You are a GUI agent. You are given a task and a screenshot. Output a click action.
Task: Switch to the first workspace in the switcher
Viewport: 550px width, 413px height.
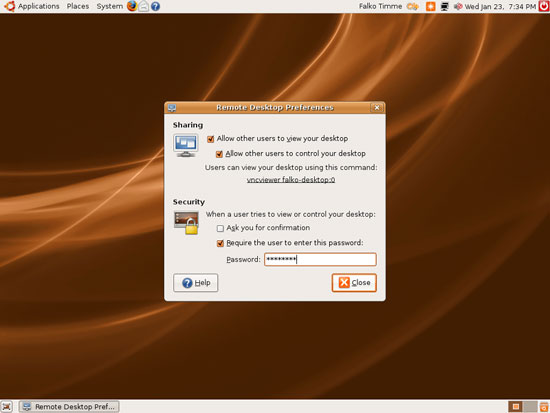[x=516, y=407]
